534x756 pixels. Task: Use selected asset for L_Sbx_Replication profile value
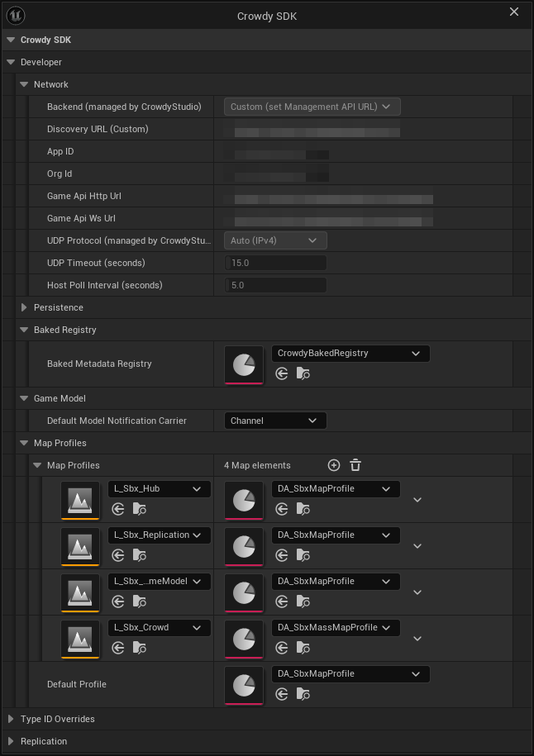(x=282, y=555)
